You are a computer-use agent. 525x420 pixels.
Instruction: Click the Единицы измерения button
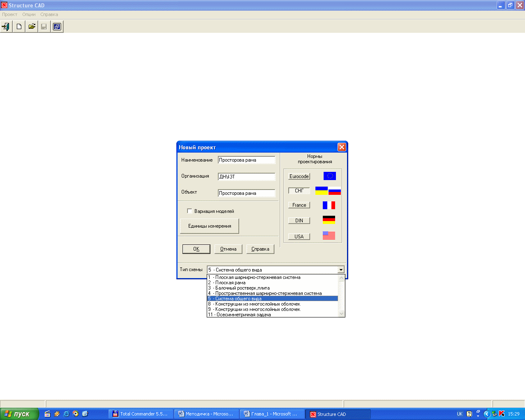tap(210, 226)
